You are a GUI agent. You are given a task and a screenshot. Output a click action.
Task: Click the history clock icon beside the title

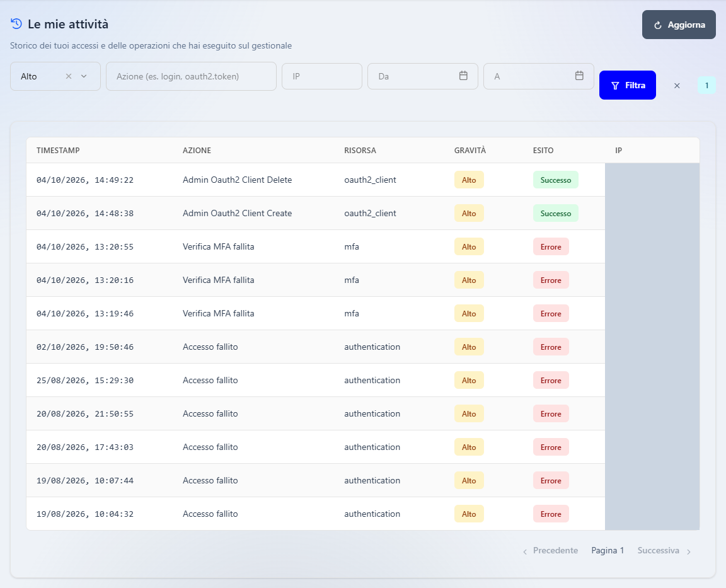tap(16, 23)
